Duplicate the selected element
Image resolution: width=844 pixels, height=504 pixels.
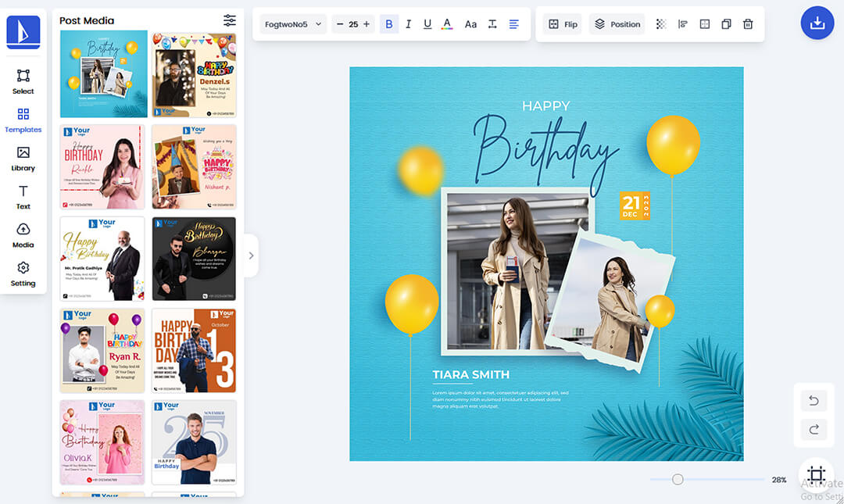click(x=726, y=24)
